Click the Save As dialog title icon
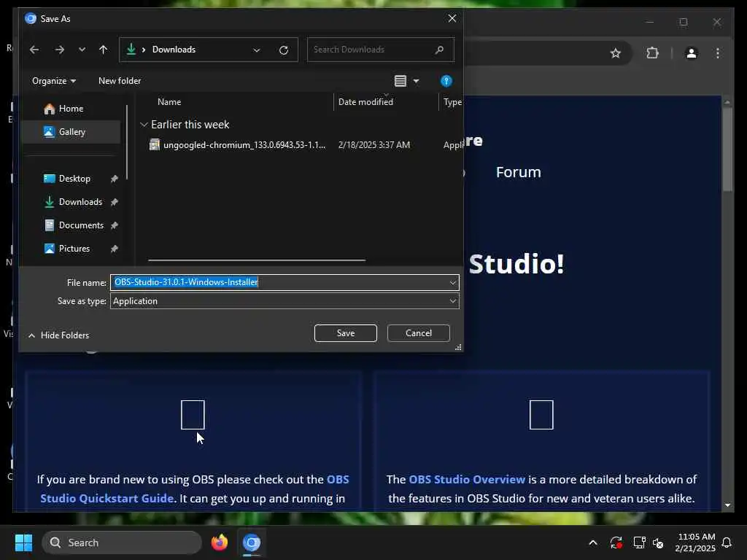The width and height of the screenshot is (747, 560). 31,18
